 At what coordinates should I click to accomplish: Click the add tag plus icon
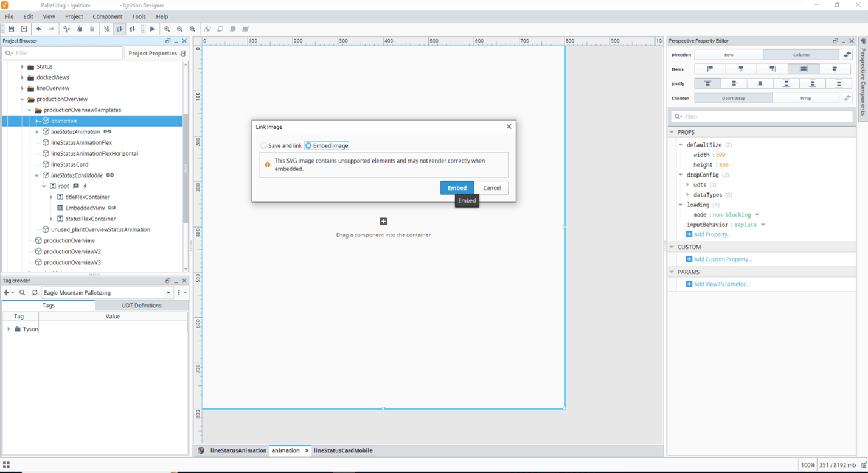(x=7, y=293)
